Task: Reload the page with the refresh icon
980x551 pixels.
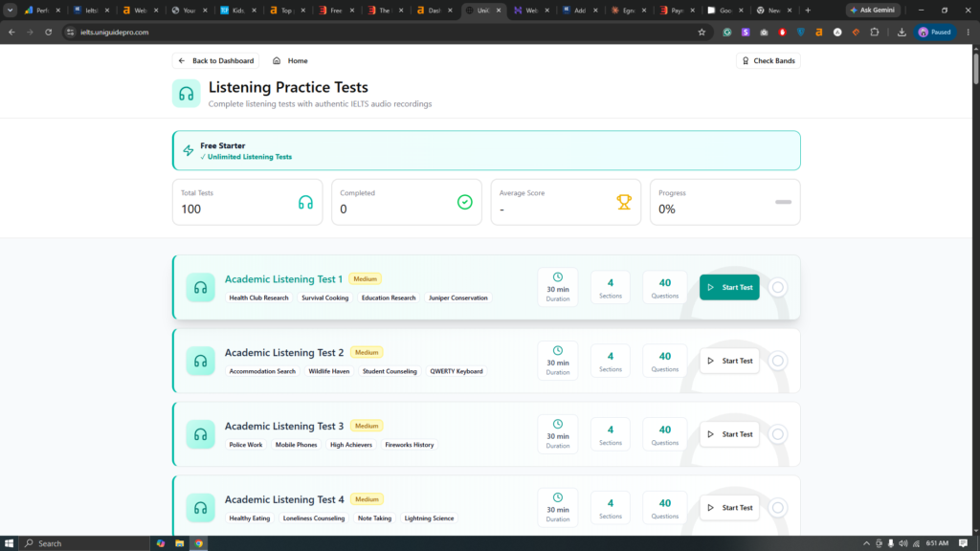Action: (48, 32)
